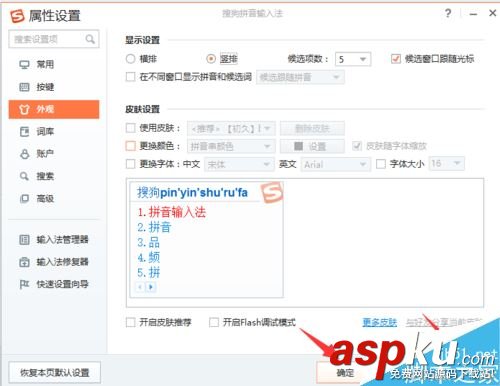Open help with the question mark icon
The height and width of the screenshot is (386, 500).
coord(448,14)
